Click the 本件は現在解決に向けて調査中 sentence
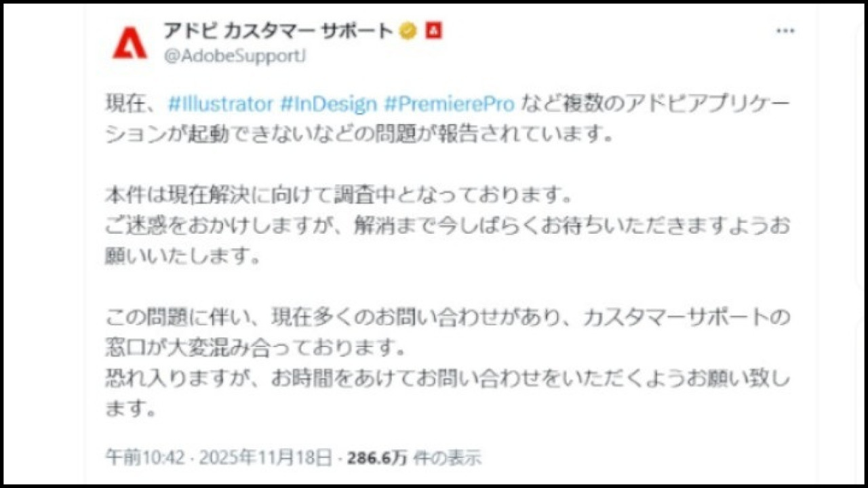 coord(340,195)
